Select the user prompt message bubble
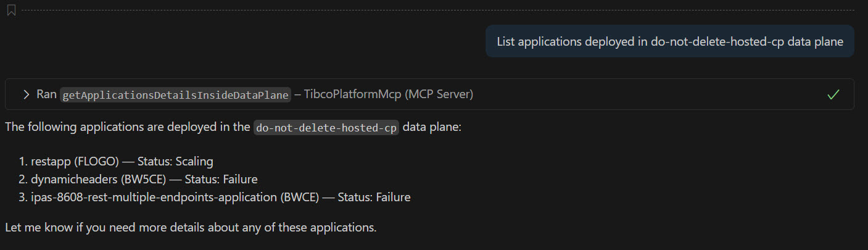The width and height of the screenshot is (868, 250). [669, 41]
